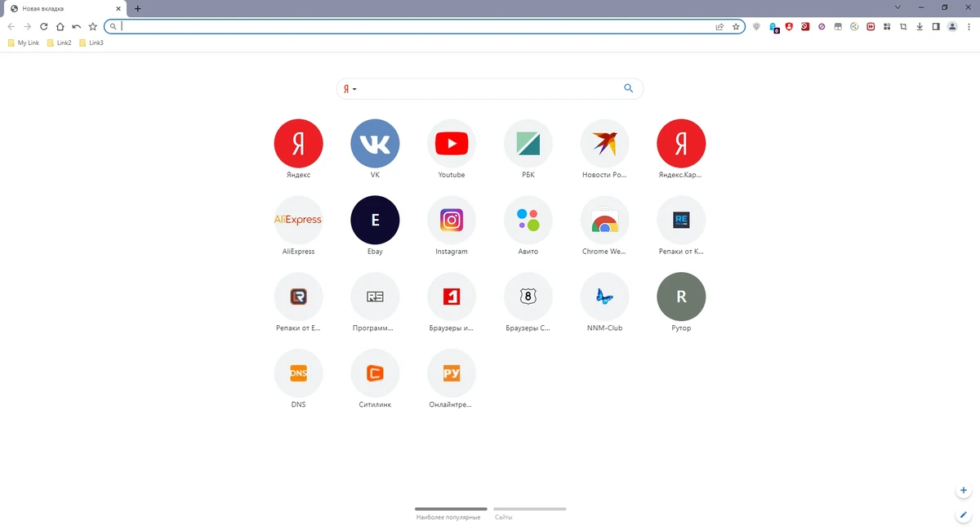The height and width of the screenshot is (531, 980).
Task: Toggle the side panel icon
Action: point(936,26)
